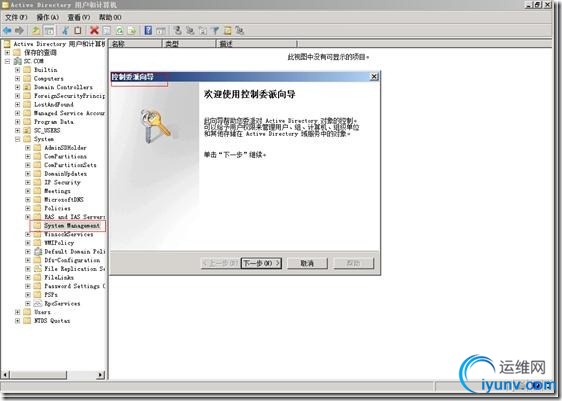The height and width of the screenshot is (401, 562).
Task: Click the red X Delete icon
Action: (x=94, y=31)
